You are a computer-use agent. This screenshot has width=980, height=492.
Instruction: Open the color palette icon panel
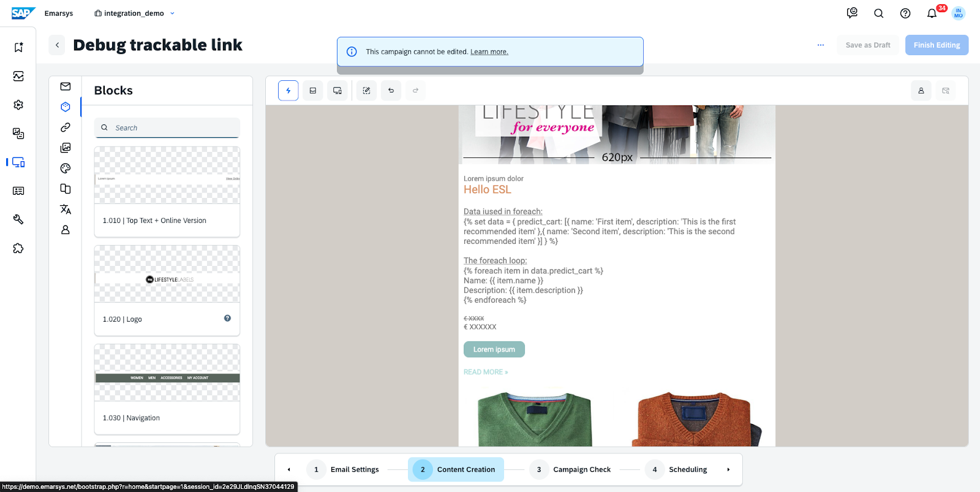[66, 168]
